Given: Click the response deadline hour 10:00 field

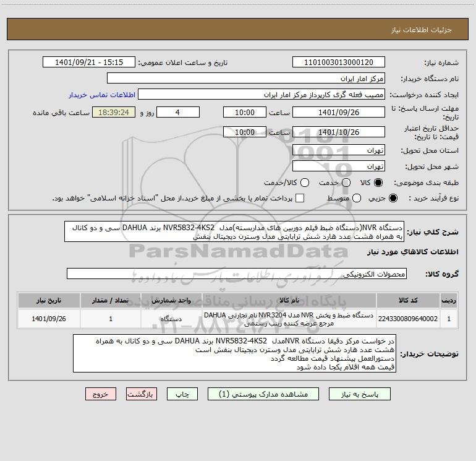Looking at the screenshot, I should tap(245, 112).
